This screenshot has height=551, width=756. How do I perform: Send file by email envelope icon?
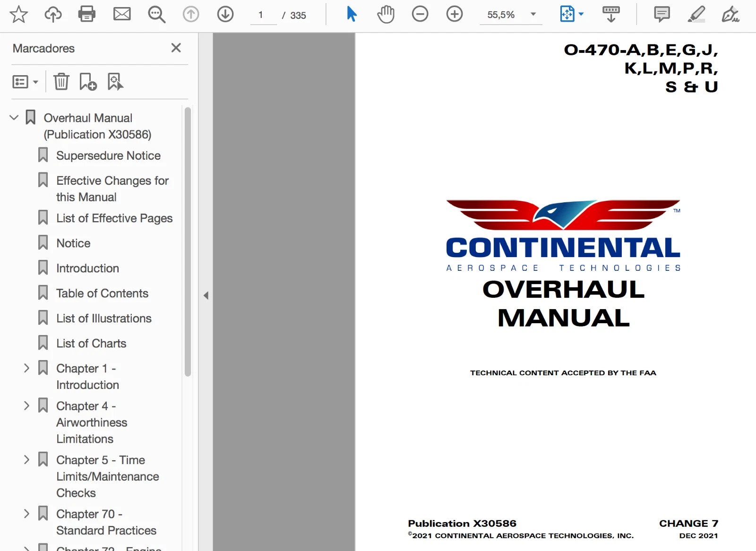(x=122, y=14)
